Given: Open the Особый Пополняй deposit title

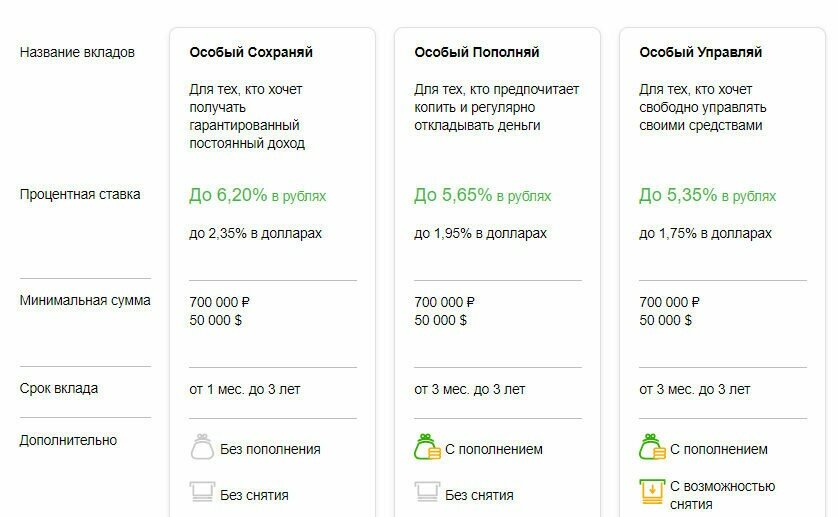Looking at the screenshot, I should [x=477, y=52].
